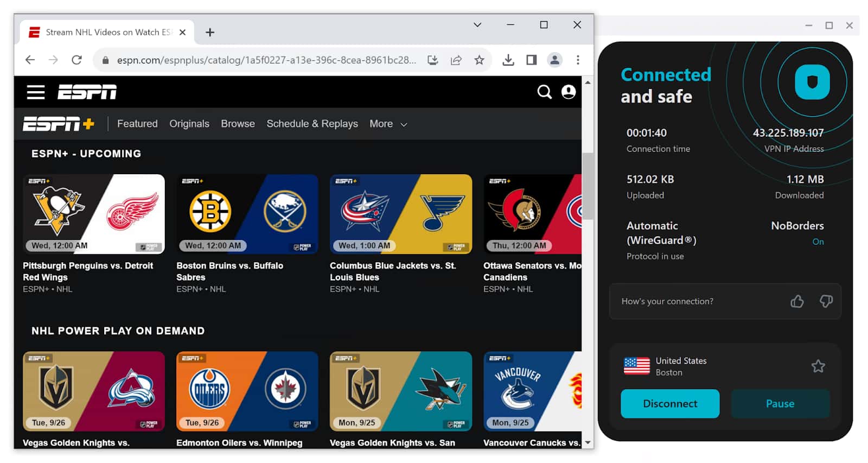Click the Penguins vs. Red Wings thumbnail
Image resolution: width=868 pixels, height=463 pixels.
click(x=94, y=214)
